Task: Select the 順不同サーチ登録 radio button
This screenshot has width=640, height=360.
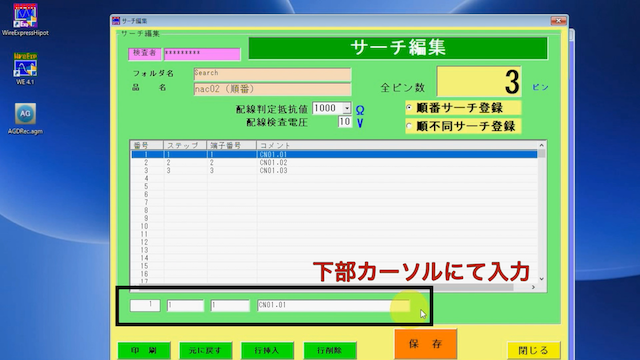Action: [x=409, y=126]
